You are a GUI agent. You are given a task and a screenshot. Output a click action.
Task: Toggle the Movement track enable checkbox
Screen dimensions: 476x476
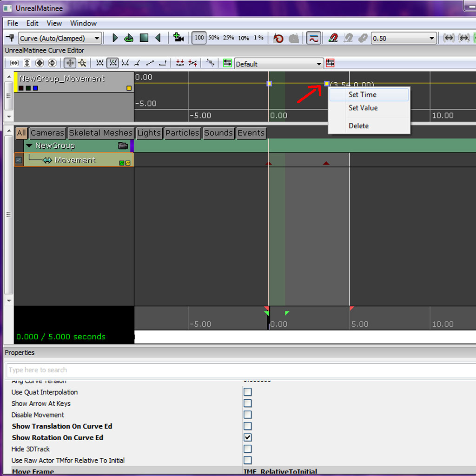pos(19,160)
